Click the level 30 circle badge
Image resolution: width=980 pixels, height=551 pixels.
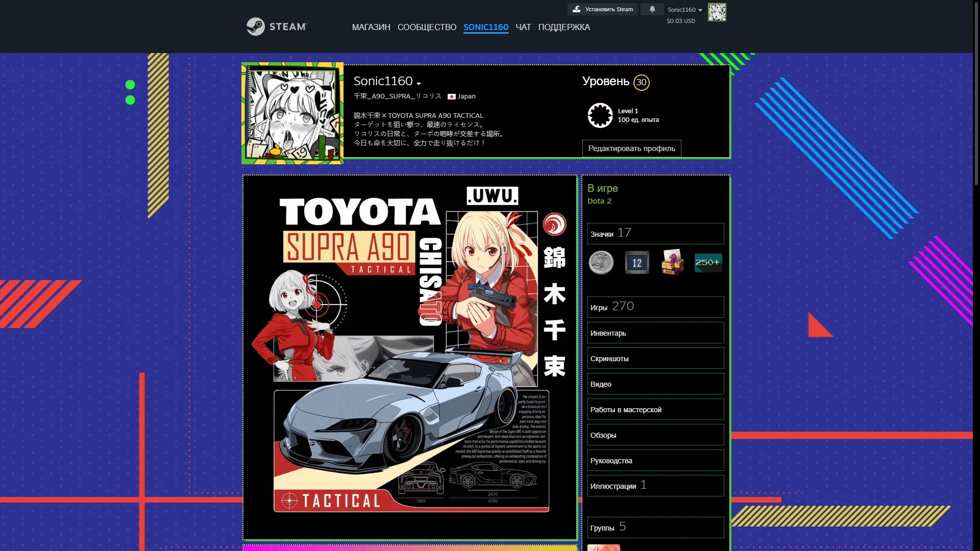[x=642, y=82]
